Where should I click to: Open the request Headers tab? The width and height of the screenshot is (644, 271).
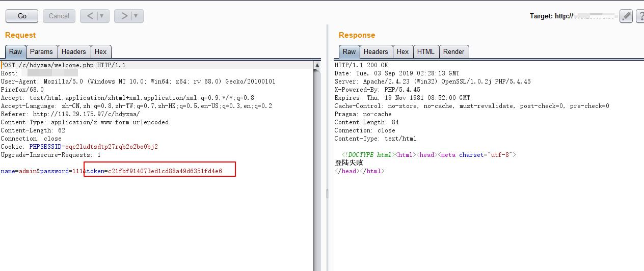(74, 51)
